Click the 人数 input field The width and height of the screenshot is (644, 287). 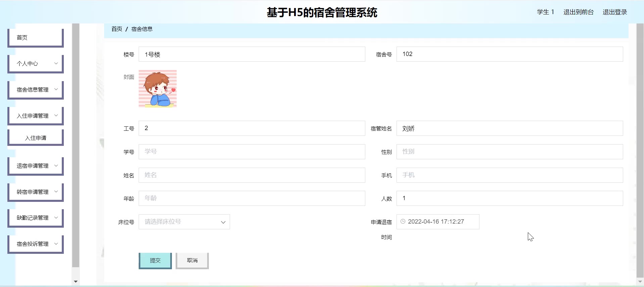[510, 198]
